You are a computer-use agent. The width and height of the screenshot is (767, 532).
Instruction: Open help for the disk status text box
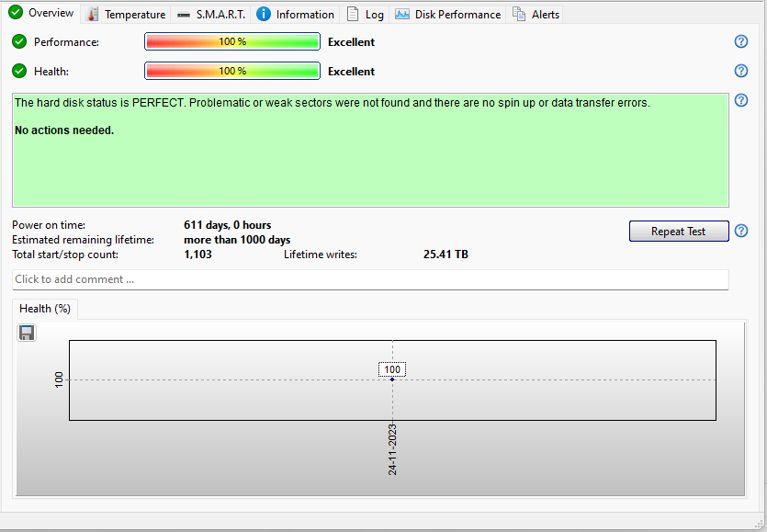coord(741,101)
